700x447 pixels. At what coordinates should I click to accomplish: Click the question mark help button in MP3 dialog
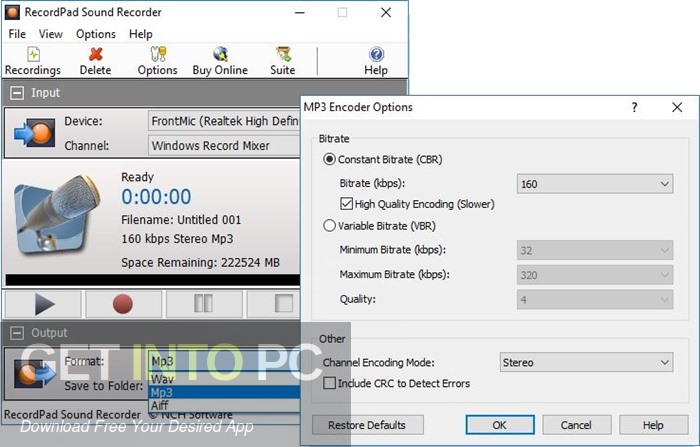coord(634,107)
